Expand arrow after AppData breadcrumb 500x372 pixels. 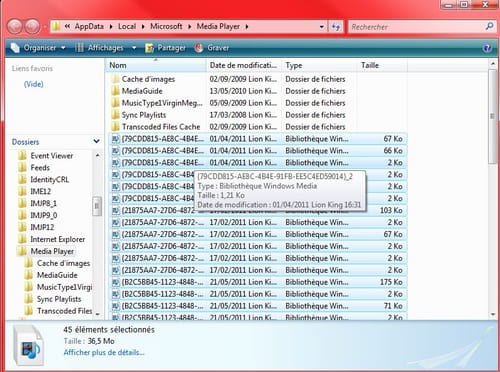tap(111, 27)
